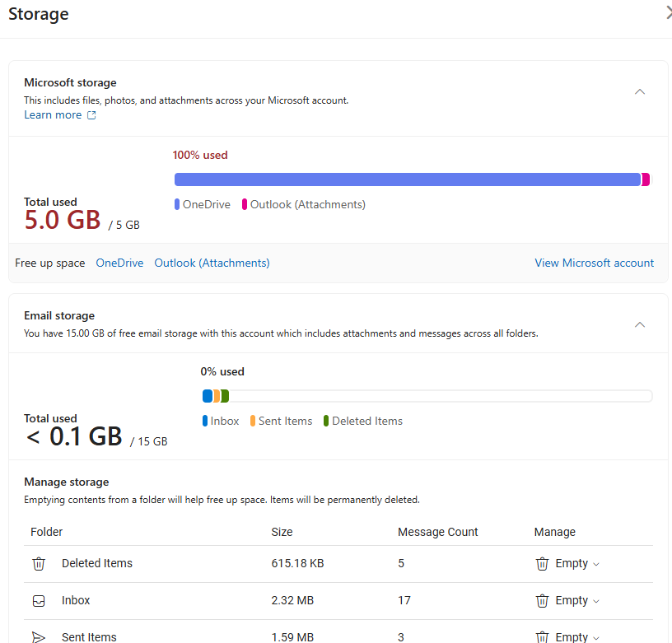Click the external link icon next to Learn more
The width and height of the screenshot is (672, 643).
pyautogui.click(x=91, y=115)
